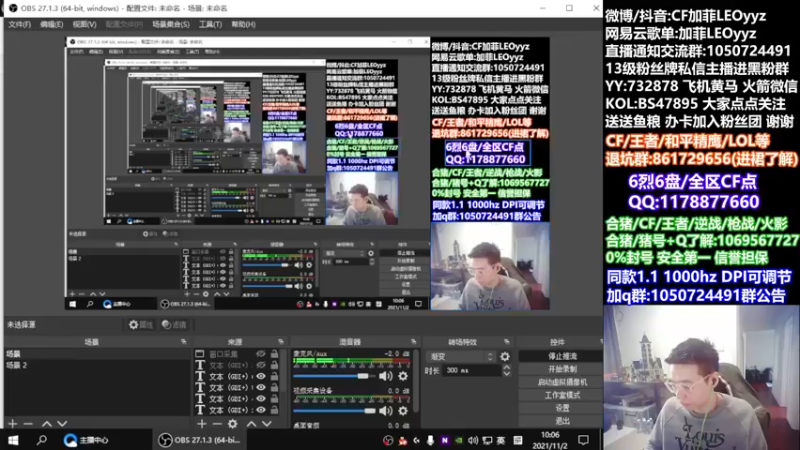Open the 场景集合(S) menu
Screen dimensions: 800x450
170,24
